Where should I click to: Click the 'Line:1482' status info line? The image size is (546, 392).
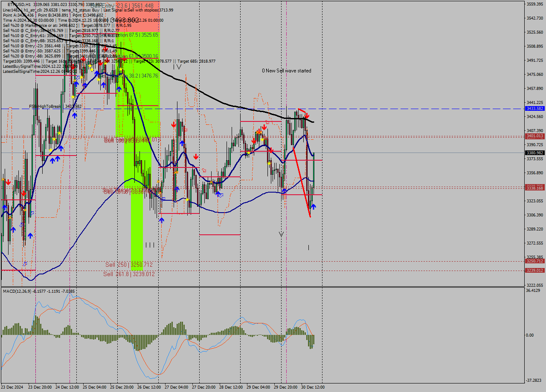[88, 10]
